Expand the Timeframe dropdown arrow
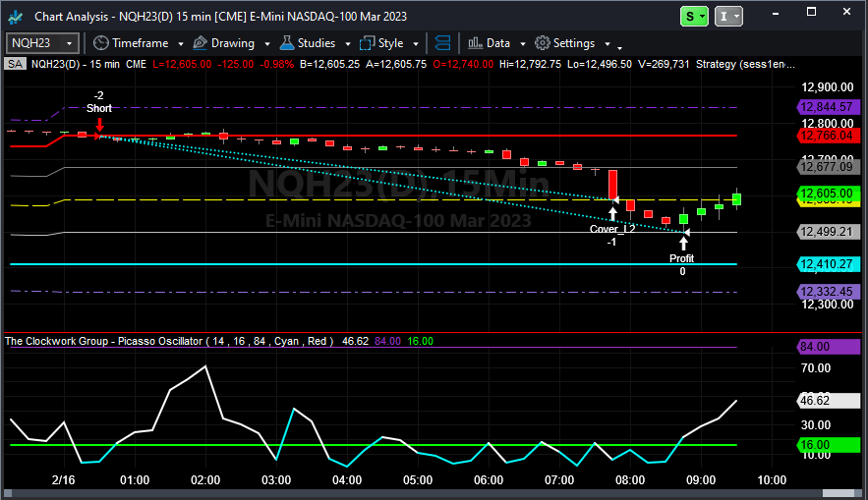Image resolution: width=868 pixels, height=500 pixels. point(181,43)
